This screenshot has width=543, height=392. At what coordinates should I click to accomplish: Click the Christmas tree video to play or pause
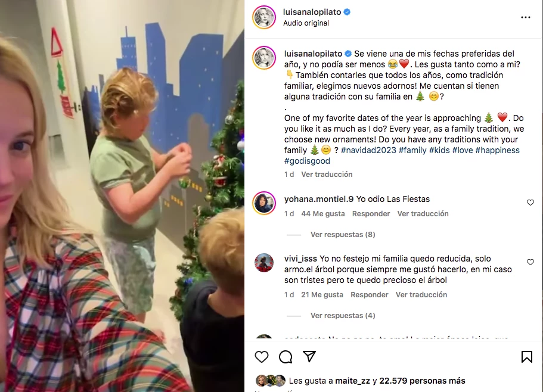pyautogui.click(x=122, y=196)
